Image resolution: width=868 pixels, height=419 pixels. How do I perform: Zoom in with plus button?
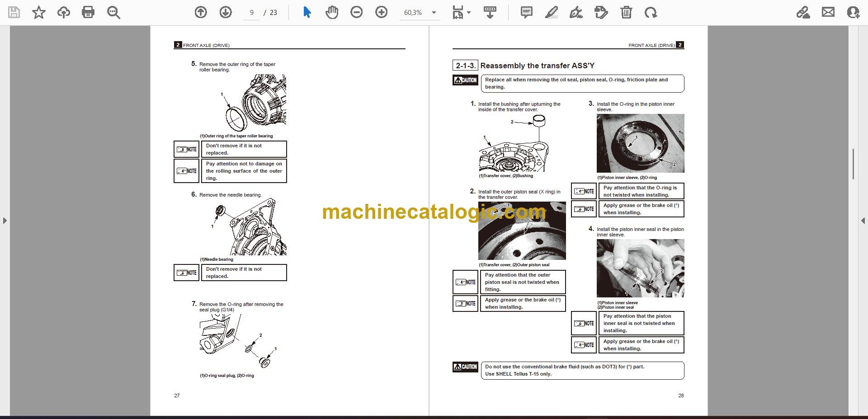382,12
